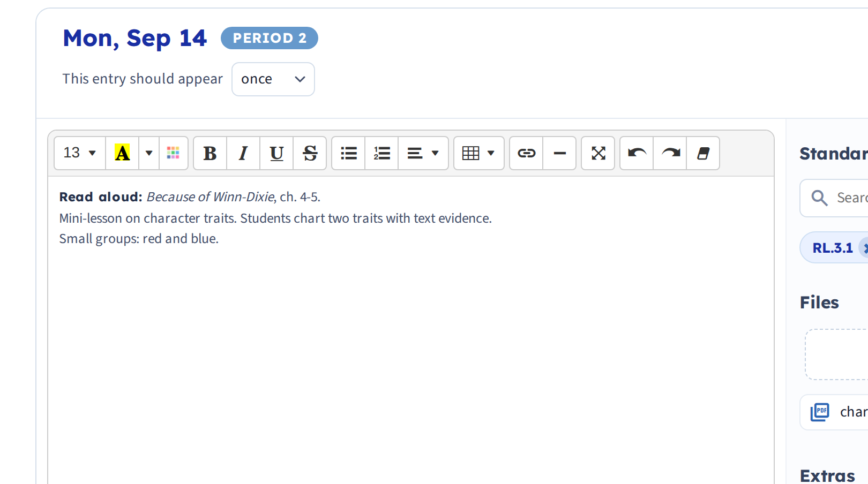Toggle strikethrough formatting

(x=310, y=153)
